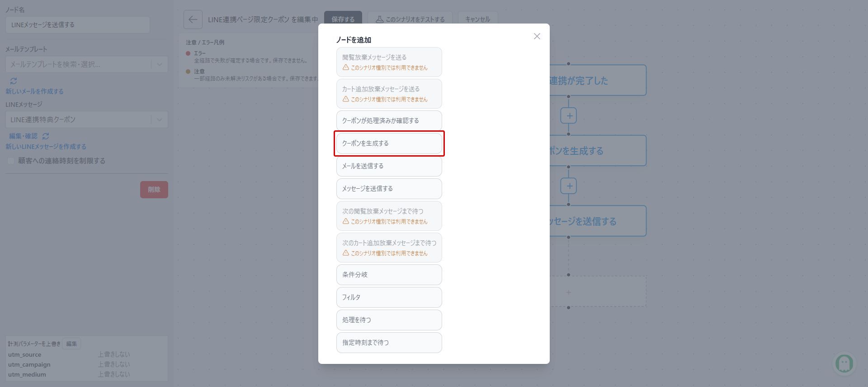Image resolution: width=868 pixels, height=387 pixels.
Task: Expand the LINE連携特典クーポン dropdown chevron
Action: [160, 119]
